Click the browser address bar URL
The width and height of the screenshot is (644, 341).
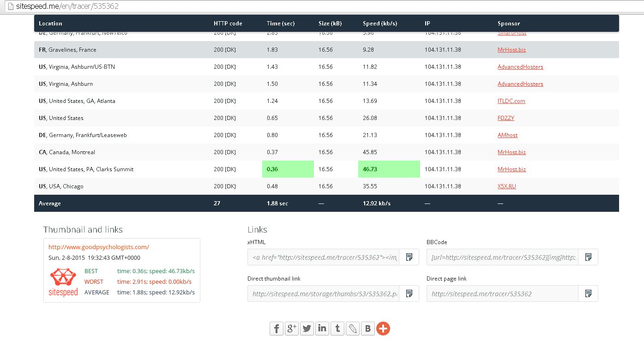67,7
